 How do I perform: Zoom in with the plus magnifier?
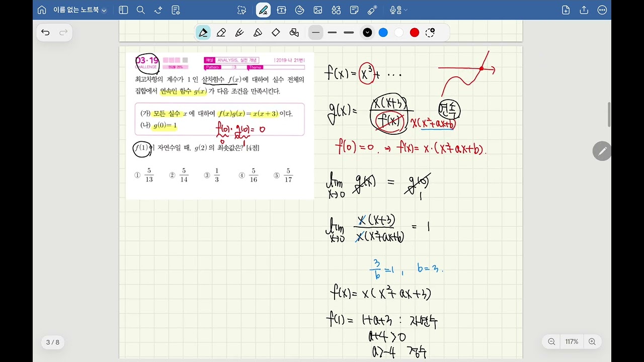point(592,342)
